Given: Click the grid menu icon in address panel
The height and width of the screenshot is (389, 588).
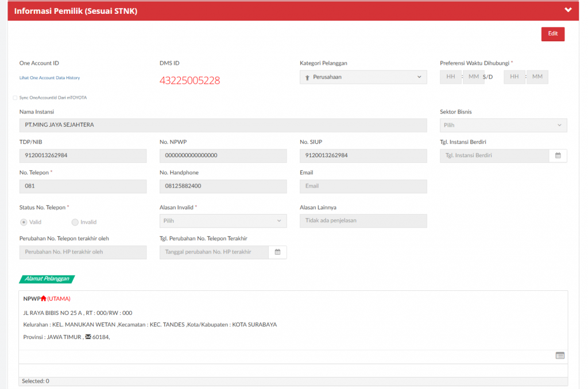Looking at the screenshot, I should [560, 356].
